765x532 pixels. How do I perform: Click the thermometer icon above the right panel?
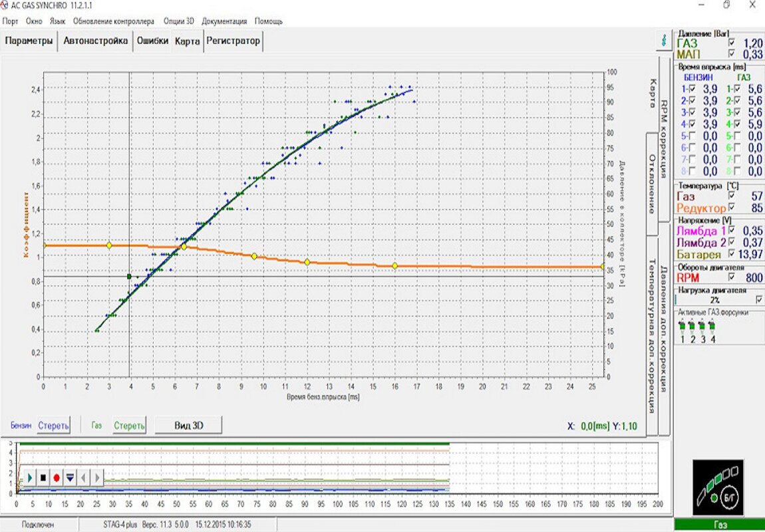tap(663, 40)
